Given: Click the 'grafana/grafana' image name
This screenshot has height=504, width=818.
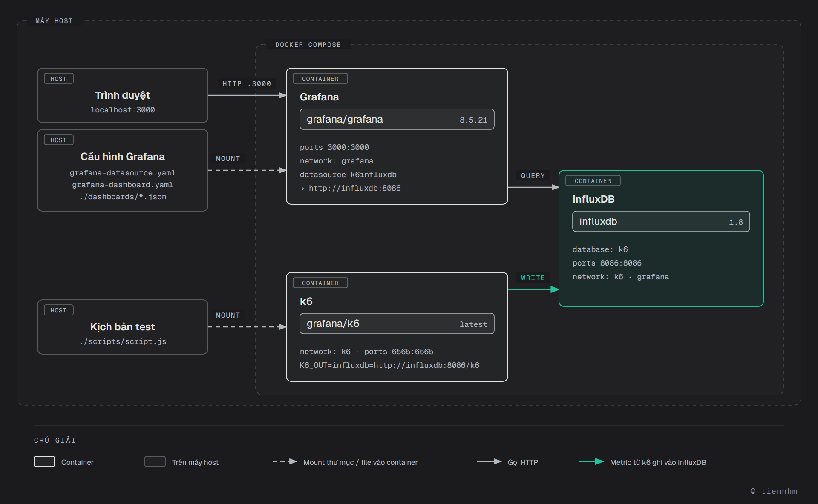Looking at the screenshot, I should pos(345,119).
